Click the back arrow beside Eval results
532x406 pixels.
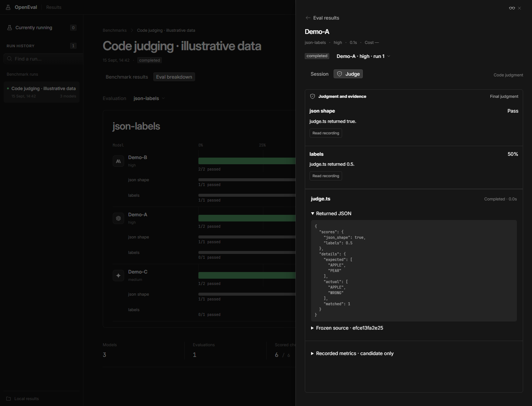pyautogui.click(x=308, y=18)
